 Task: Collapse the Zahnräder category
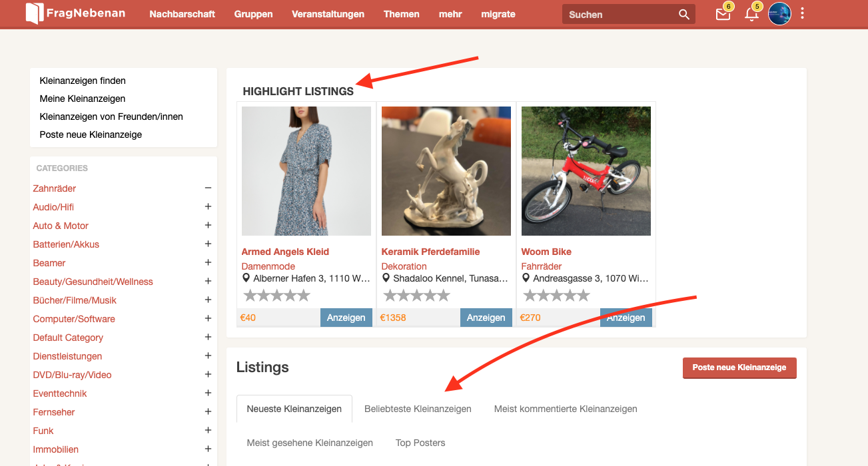click(208, 188)
